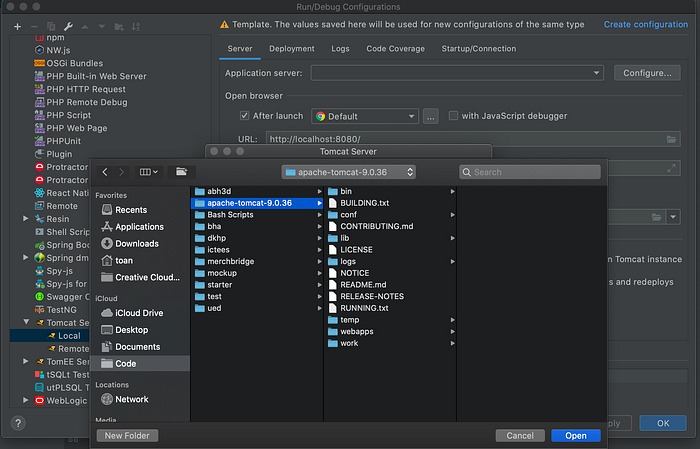The height and width of the screenshot is (449, 700).
Task: Select the abh3d folder
Action: pos(257,191)
